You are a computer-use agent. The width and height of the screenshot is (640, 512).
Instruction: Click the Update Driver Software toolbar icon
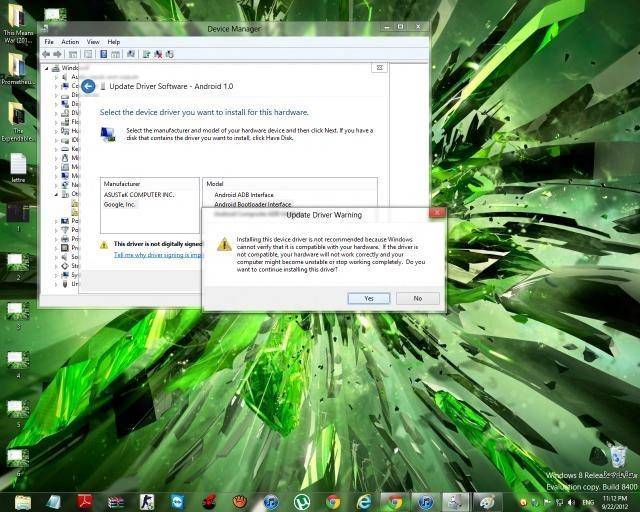(x=146, y=54)
